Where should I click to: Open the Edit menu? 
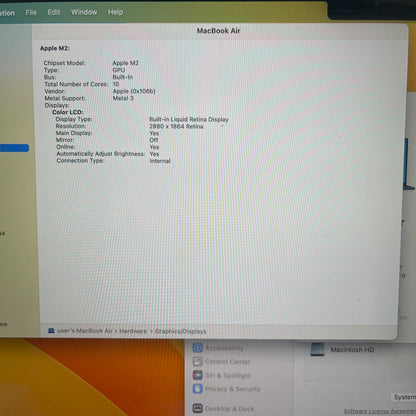[54, 12]
